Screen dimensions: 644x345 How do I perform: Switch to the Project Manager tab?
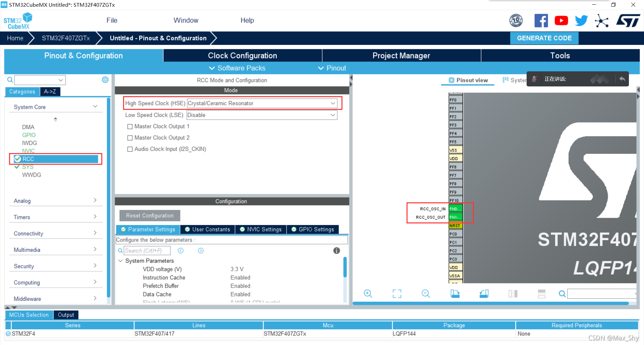point(401,56)
